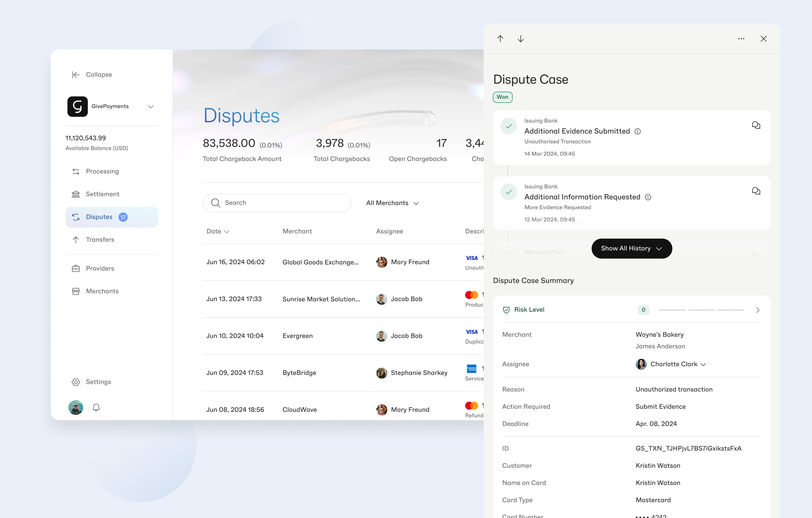Click the Assignee column header
The height and width of the screenshot is (518, 812).
389,231
